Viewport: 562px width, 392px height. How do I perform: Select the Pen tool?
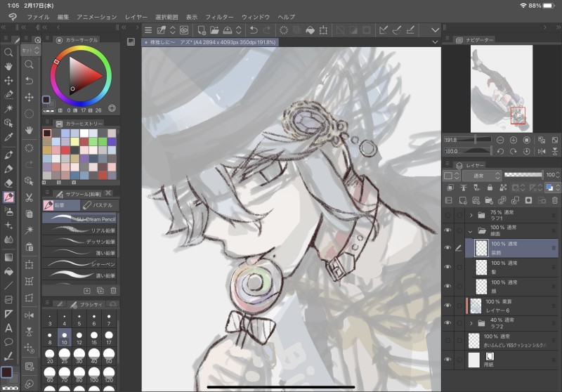coord(8,155)
